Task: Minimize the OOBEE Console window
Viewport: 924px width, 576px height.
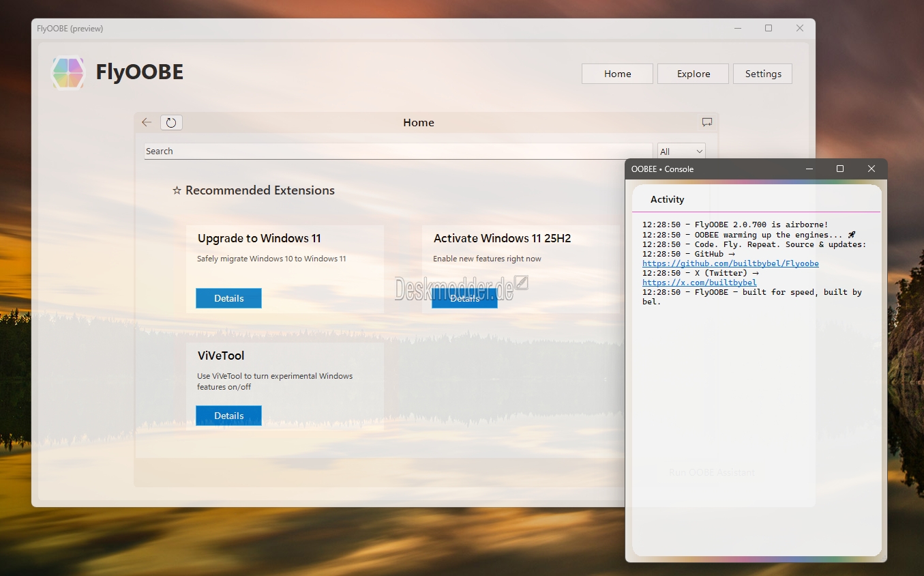Action: point(809,169)
